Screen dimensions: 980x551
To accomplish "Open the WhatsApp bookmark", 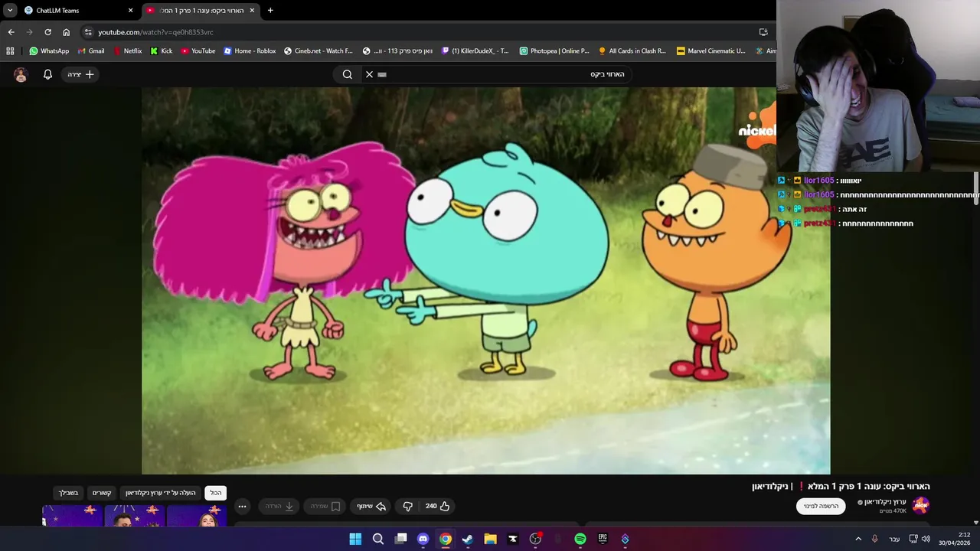I will click(x=49, y=51).
